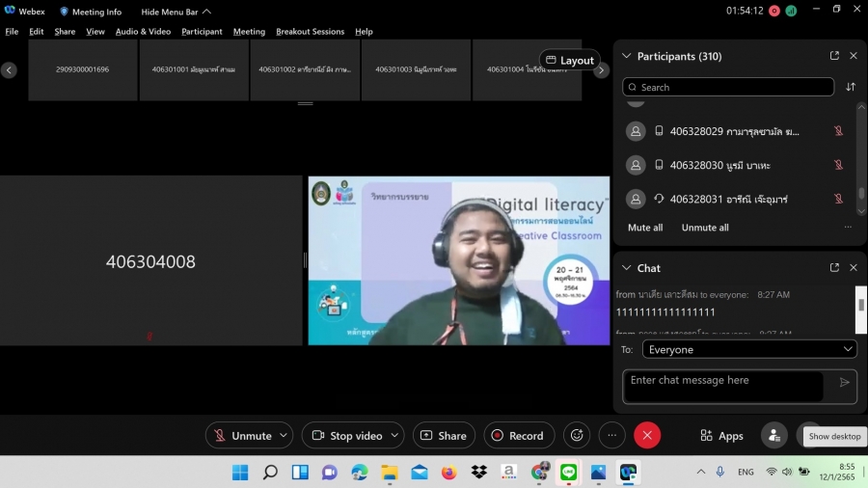Open the Breakout Sessions menu
This screenshot has height=488, width=868.
(310, 31)
